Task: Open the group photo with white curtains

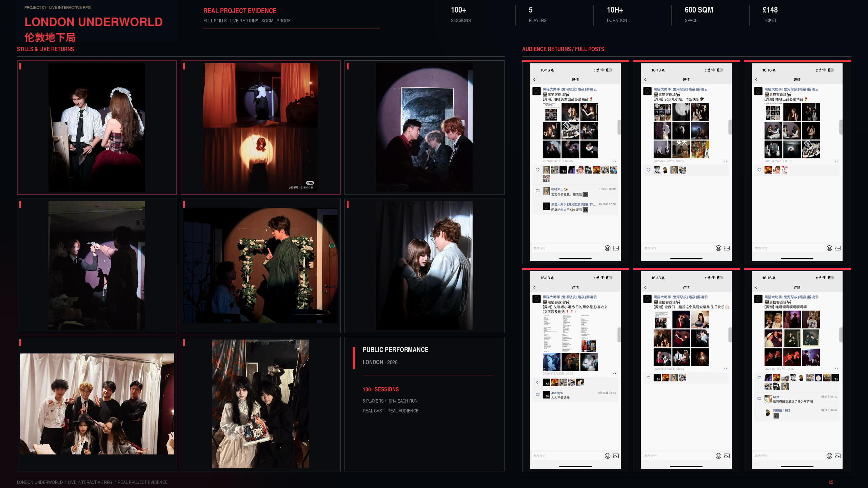Action: pyautogui.click(x=97, y=404)
